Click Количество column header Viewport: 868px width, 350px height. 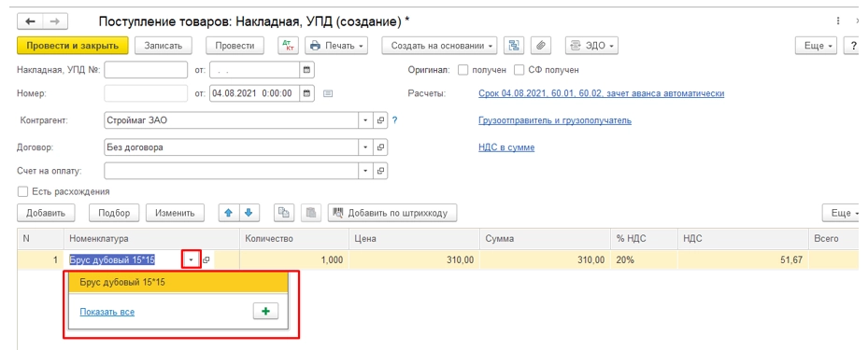294,239
